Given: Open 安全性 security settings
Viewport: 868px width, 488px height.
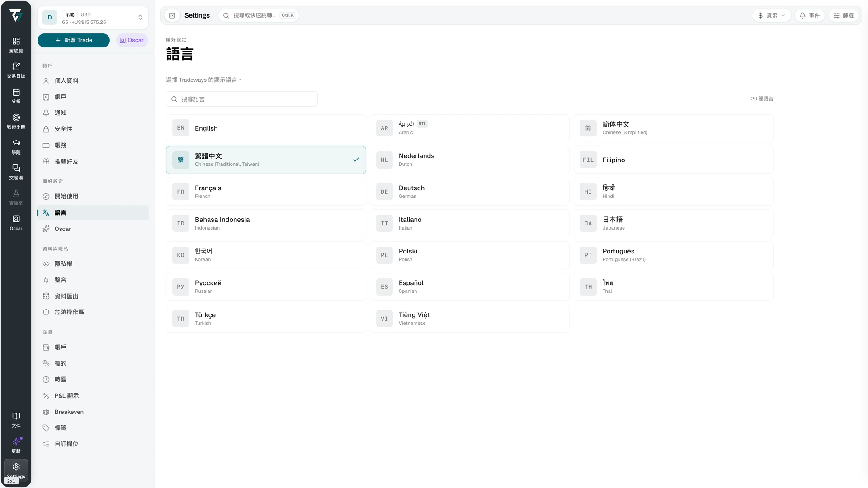Looking at the screenshot, I should [x=93, y=129].
